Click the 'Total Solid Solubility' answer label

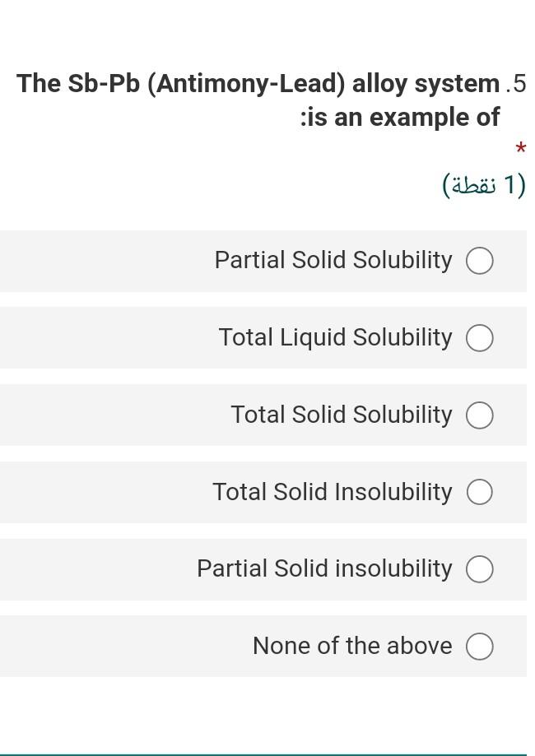pyautogui.click(x=341, y=415)
